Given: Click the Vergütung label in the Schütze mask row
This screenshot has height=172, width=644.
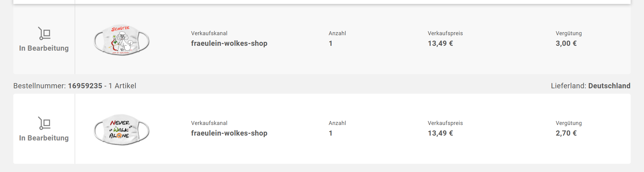Looking at the screenshot, I should point(569,33).
